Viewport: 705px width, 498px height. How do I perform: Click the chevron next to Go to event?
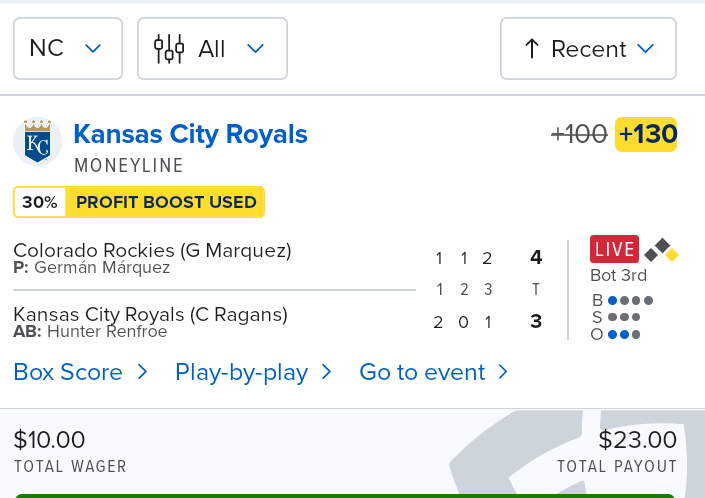503,372
